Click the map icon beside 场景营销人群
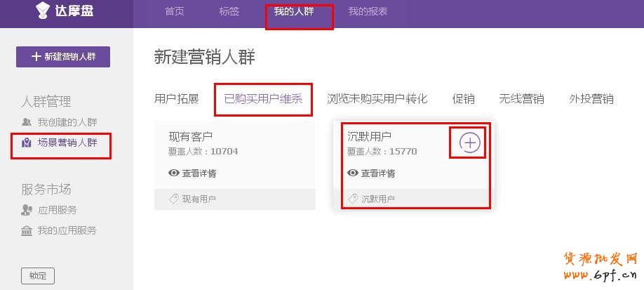The image size is (644, 290). [27, 143]
